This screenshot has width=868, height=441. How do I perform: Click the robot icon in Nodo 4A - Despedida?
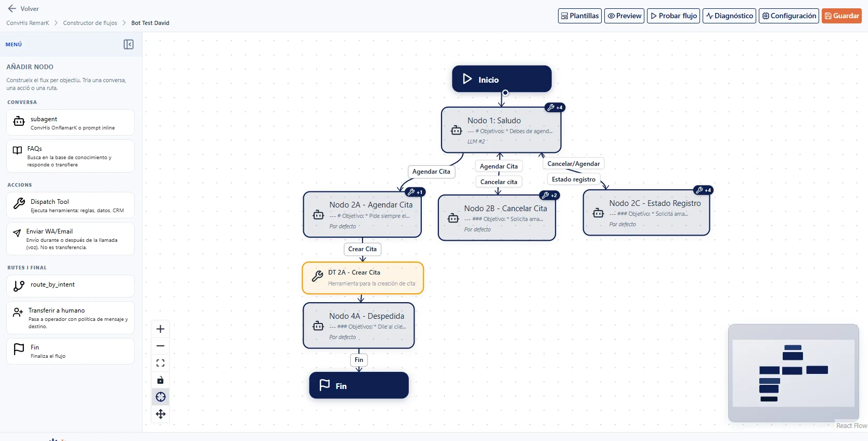[x=318, y=326]
